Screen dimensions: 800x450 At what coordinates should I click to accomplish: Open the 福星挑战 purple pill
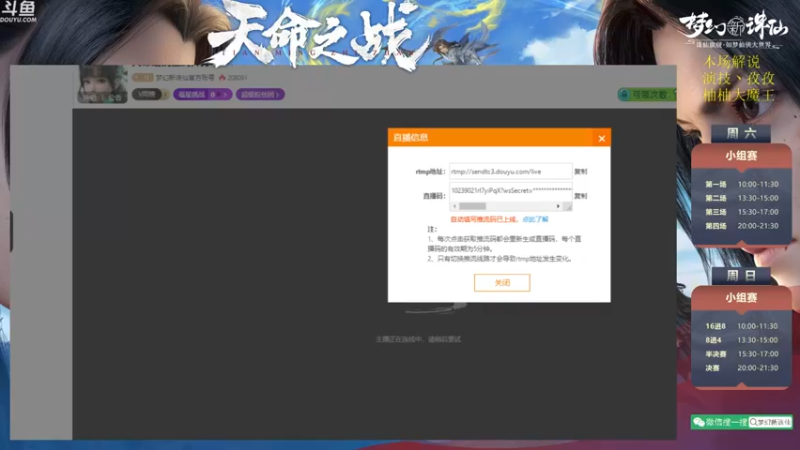[203, 94]
